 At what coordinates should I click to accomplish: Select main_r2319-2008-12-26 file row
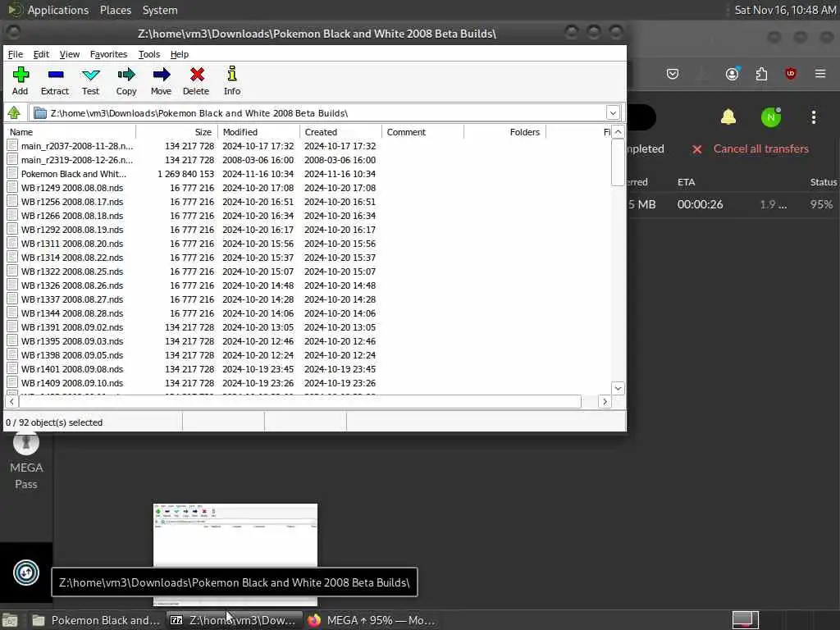(x=308, y=160)
